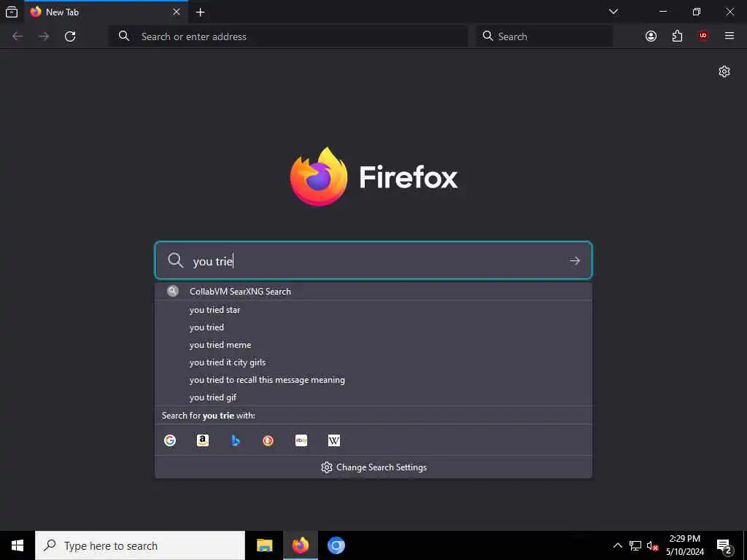Show hidden system tray icons

pyautogui.click(x=617, y=545)
